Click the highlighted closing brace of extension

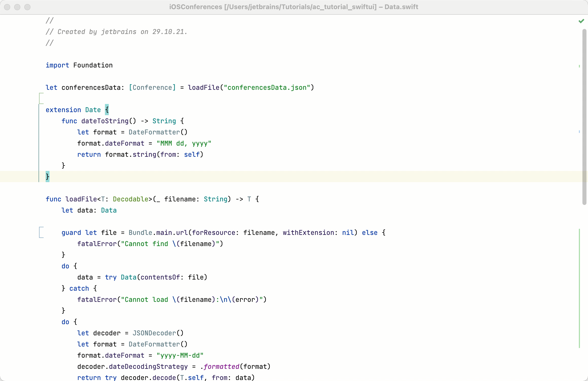47,177
